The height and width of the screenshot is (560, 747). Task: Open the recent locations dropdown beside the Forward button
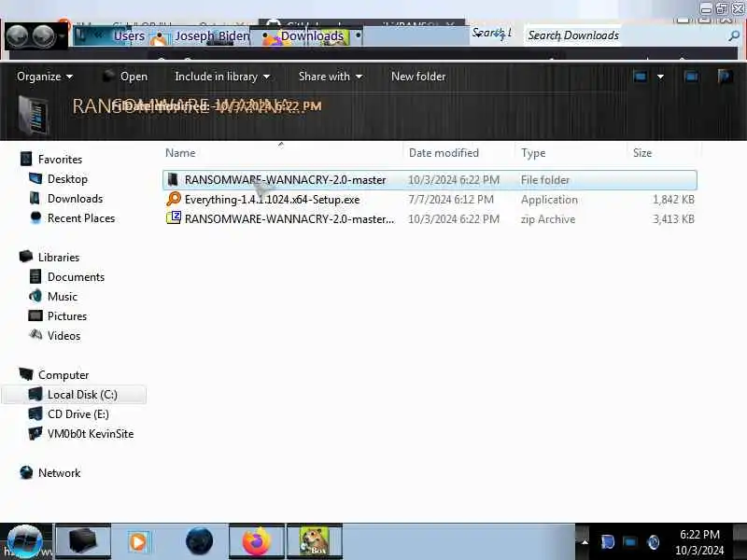(62, 36)
